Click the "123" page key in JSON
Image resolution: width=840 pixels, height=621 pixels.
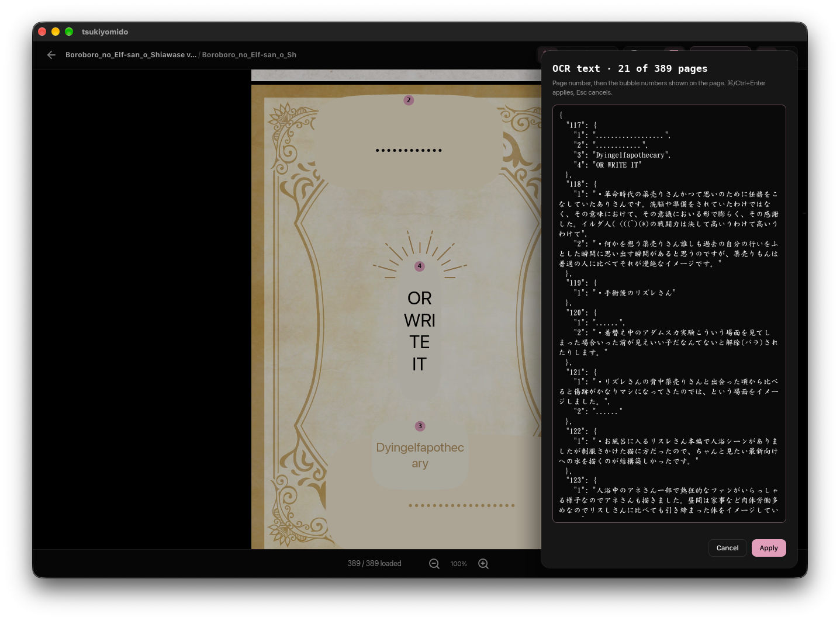point(577,480)
